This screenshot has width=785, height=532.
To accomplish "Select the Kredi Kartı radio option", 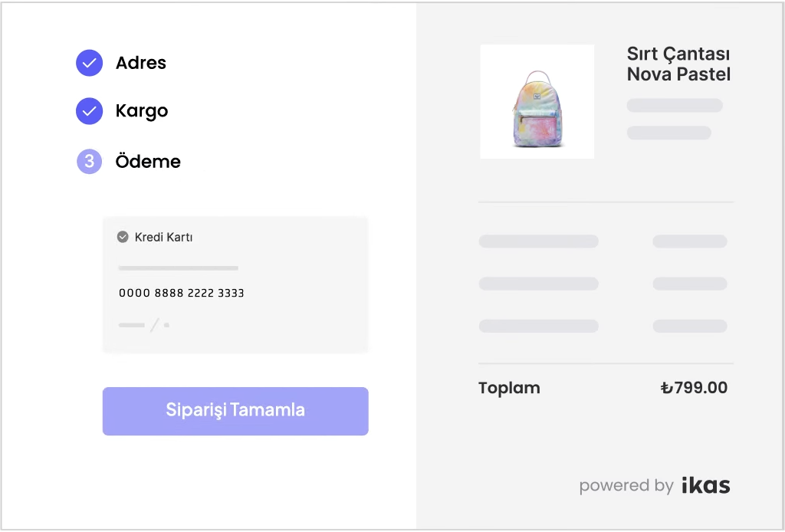I will [123, 238].
